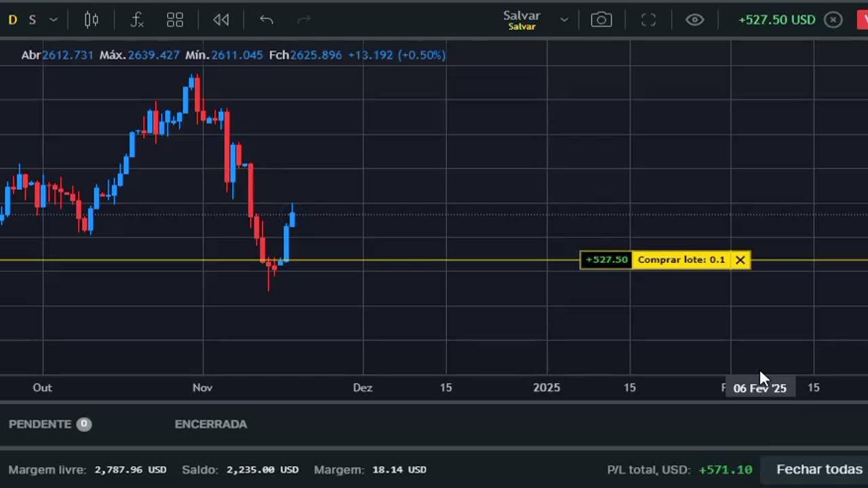This screenshot has width=868, height=488.
Task: Click the +527.50 profit tag on order line
Action: 606,260
